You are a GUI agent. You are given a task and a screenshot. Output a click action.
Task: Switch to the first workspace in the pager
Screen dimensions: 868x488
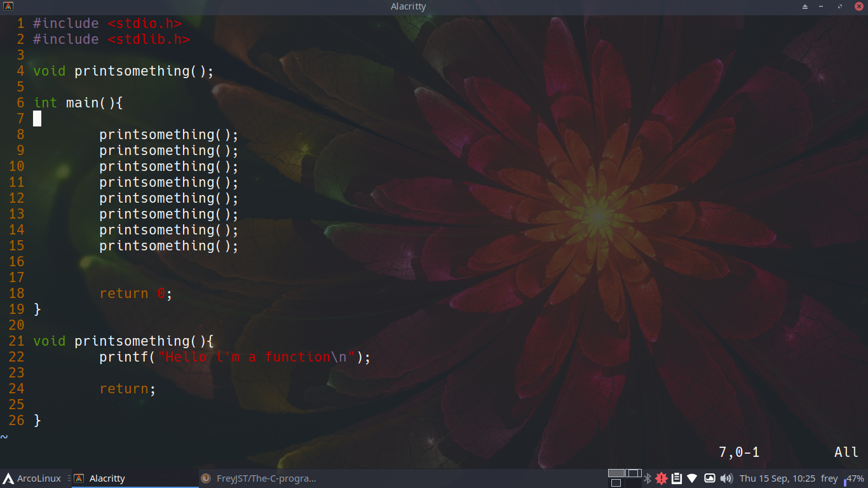click(x=616, y=473)
